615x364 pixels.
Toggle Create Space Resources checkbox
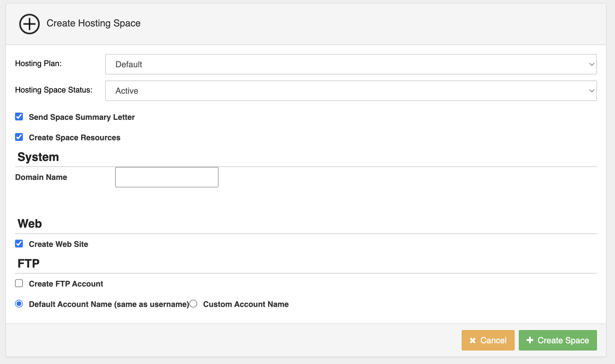(x=19, y=137)
